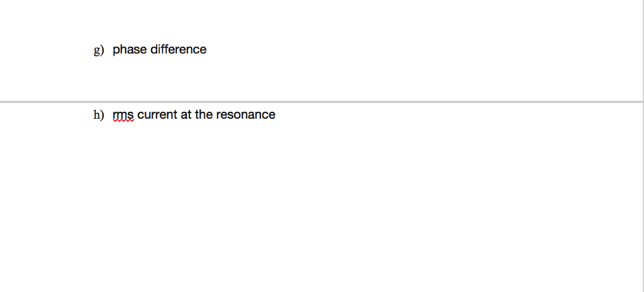Click the word "difference" in item g
The width and height of the screenshot is (644, 292).
point(178,50)
